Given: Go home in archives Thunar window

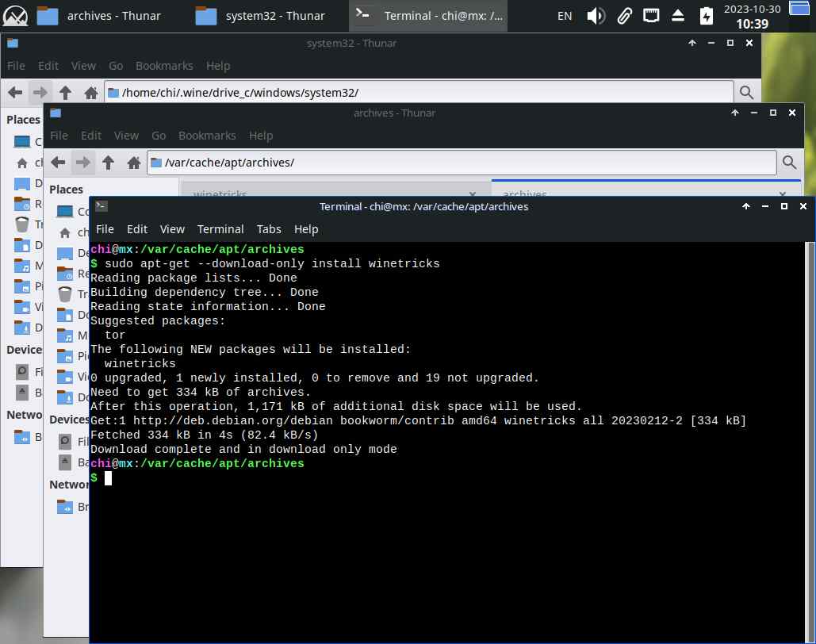Looking at the screenshot, I should click(x=134, y=163).
